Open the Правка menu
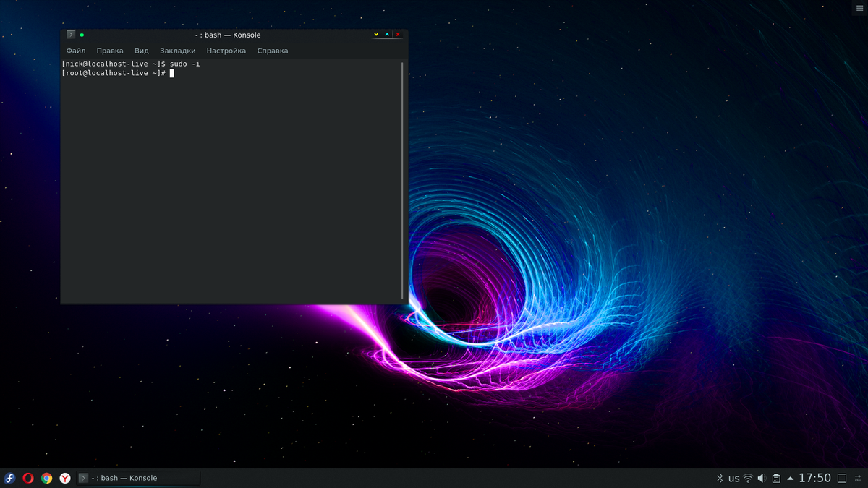Screen dimensions: 868x488 click(x=110, y=51)
